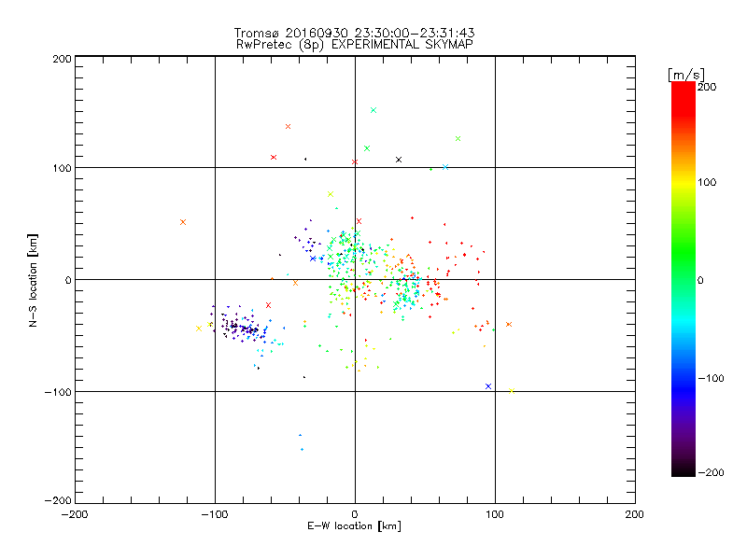Click the E-W location [km] axis label
This screenshot has height=560, width=747.
pos(354,526)
